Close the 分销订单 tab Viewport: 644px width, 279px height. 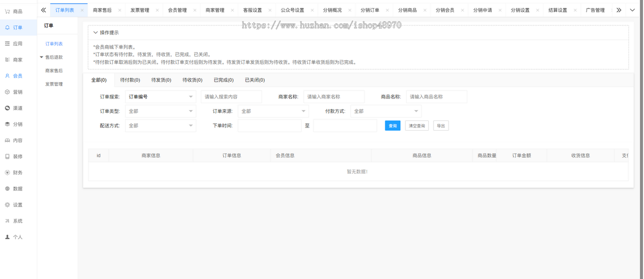pyautogui.click(x=387, y=10)
